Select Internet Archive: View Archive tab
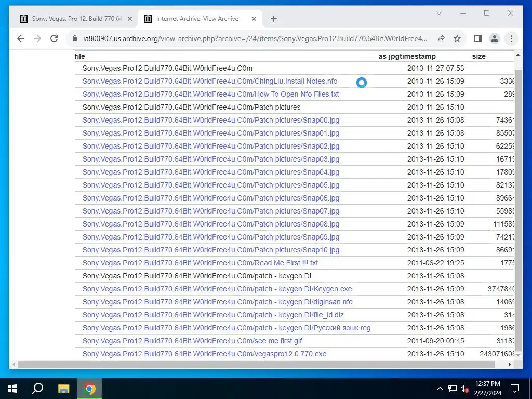532x399 pixels. click(200, 19)
